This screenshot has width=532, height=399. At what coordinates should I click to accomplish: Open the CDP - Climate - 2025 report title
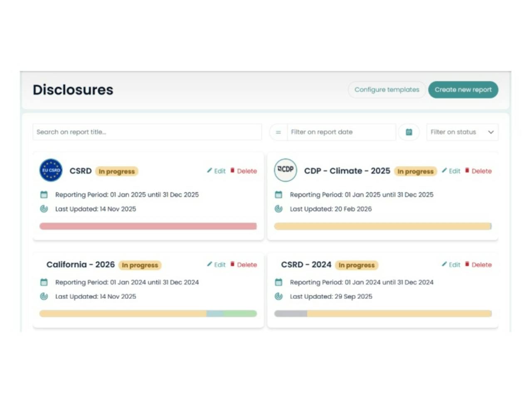pyautogui.click(x=347, y=171)
